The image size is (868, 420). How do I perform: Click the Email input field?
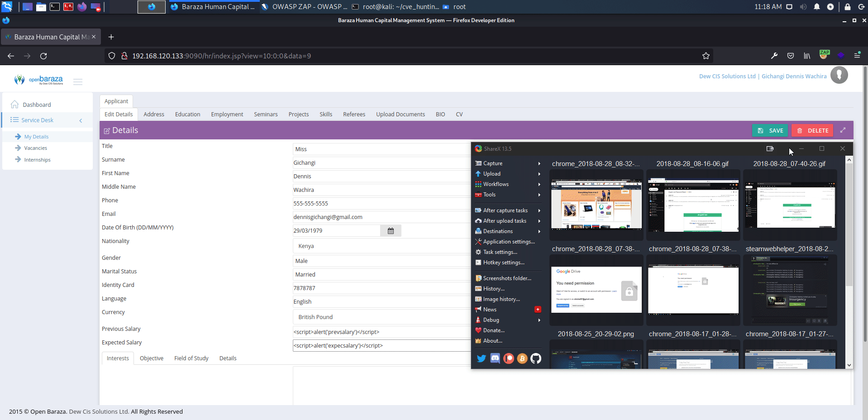382,217
